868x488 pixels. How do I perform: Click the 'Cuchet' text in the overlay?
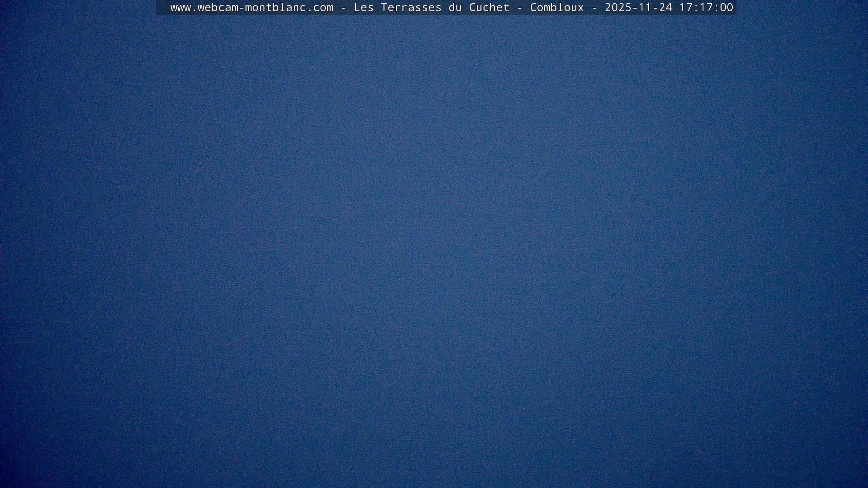click(x=489, y=7)
